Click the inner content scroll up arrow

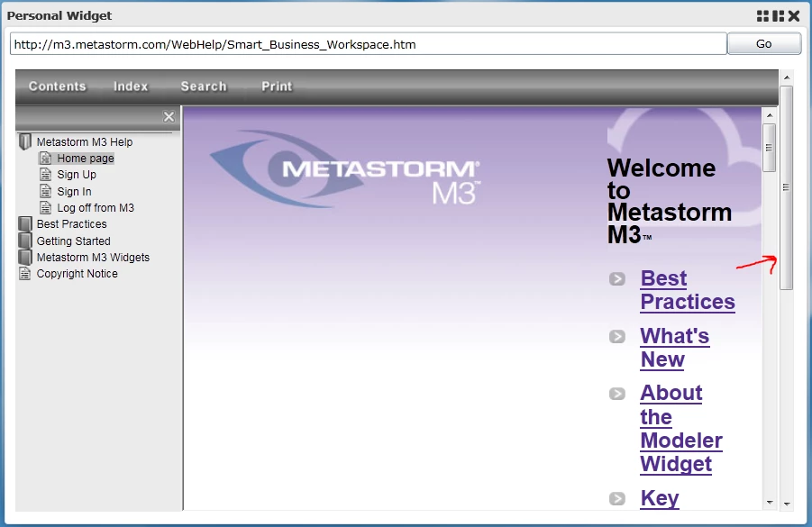(769, 115)
